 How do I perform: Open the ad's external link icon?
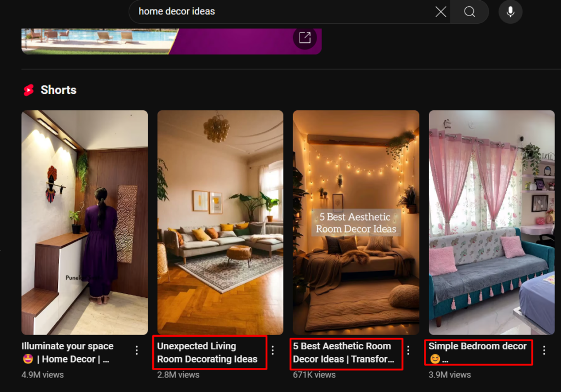pyautogui.click(x=305, y=38)
